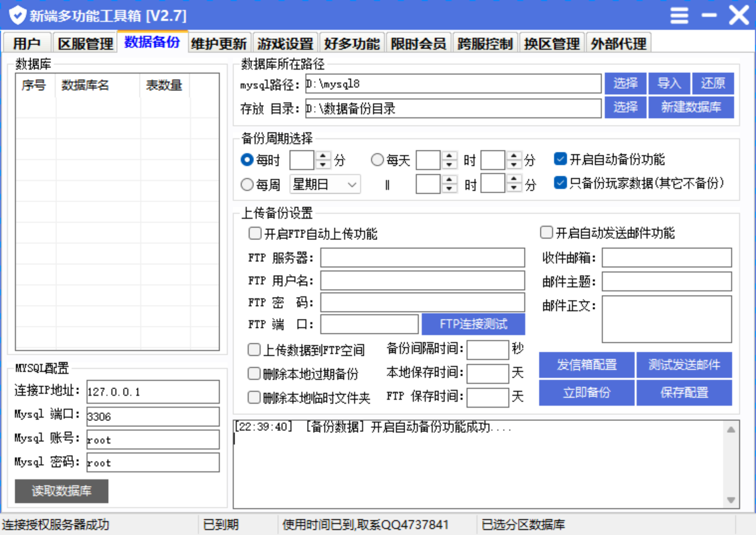
Task: Click the 每周 minutes spinner arrows
Action: tap(514, 183)
